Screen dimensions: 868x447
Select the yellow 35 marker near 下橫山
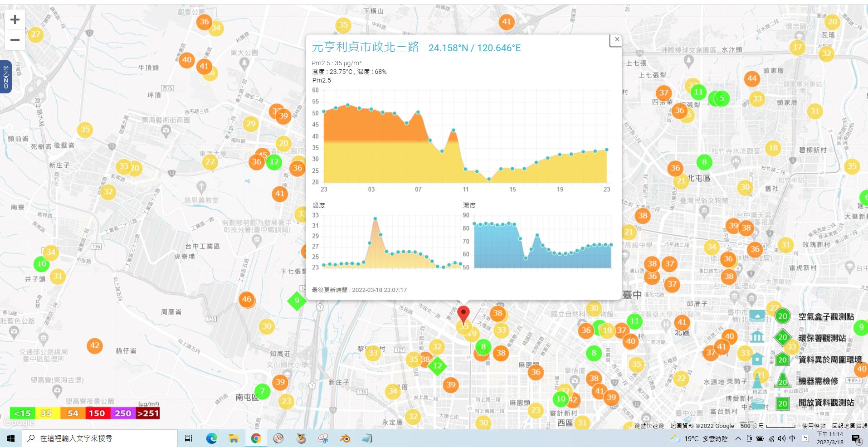pos(343,25)
